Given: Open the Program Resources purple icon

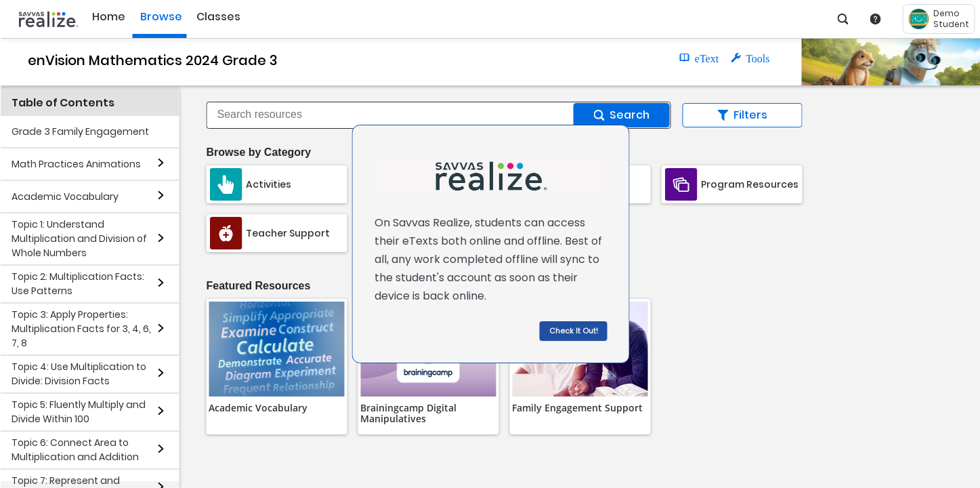Looking at the screenshot, I should pos(681,184).
